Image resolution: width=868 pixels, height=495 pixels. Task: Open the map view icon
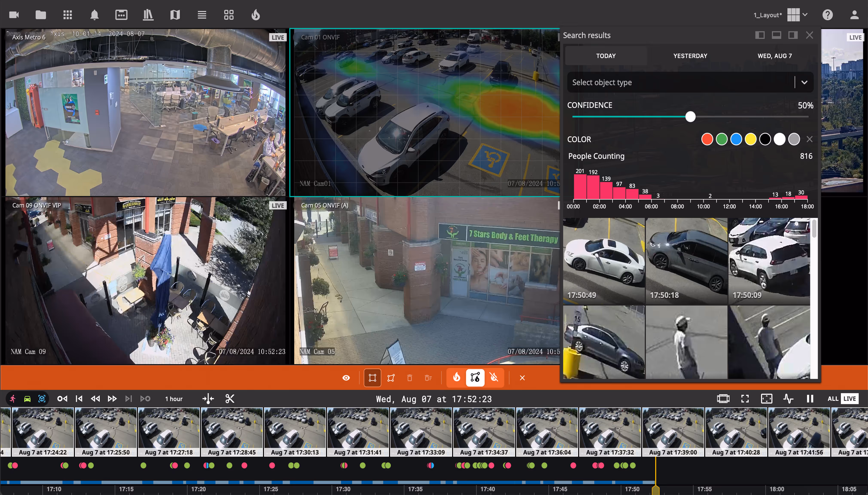click(175, 15)
